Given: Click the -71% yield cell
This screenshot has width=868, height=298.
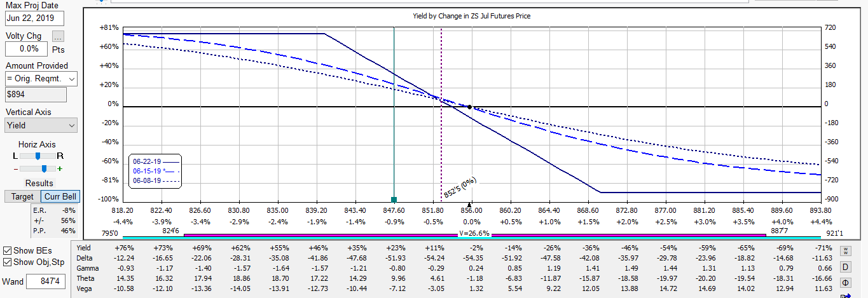Looking at the screenshot, I should [823, 248].
